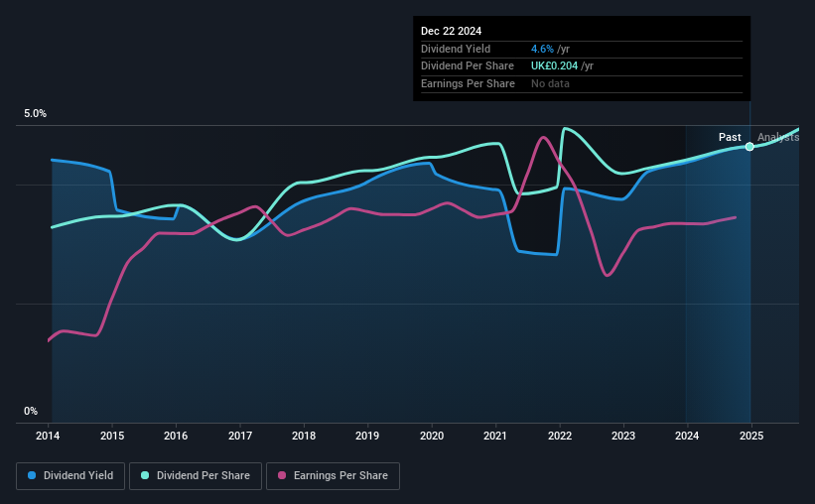Screen dimensions: 815x504
Task: Click the 2022 x-axis label
Action: [x=560, y=436]
